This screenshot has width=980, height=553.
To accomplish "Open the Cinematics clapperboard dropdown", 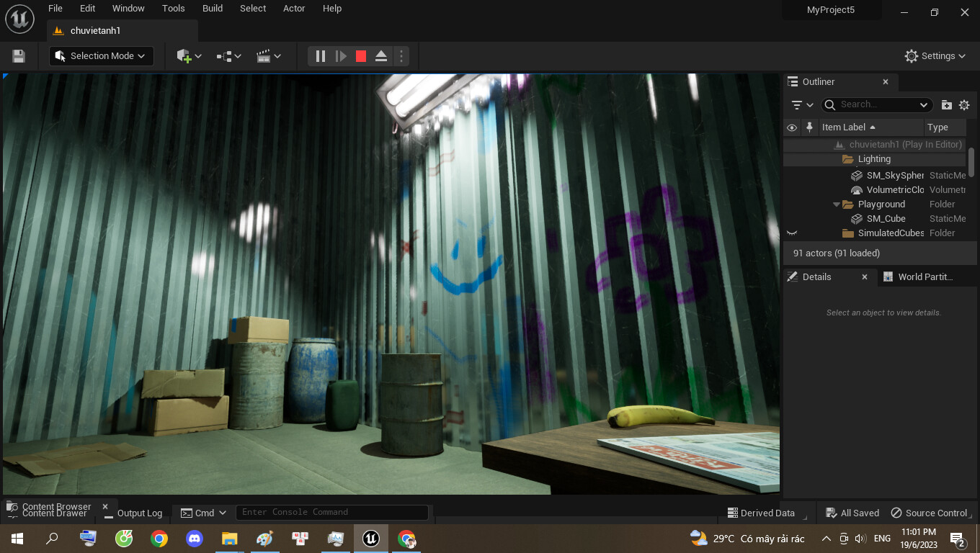I will pyautogui.click(x=269, y=56).
